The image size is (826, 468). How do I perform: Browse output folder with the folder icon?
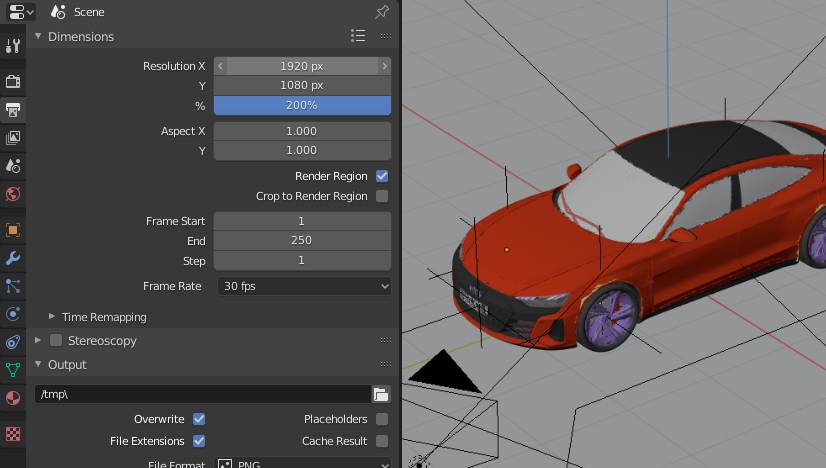click(x=381, y=394)
